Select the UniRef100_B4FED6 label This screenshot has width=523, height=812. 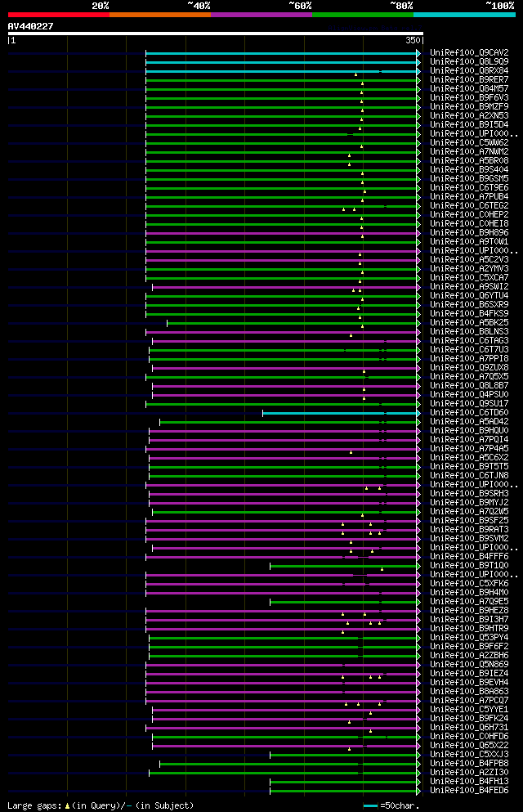469,791
